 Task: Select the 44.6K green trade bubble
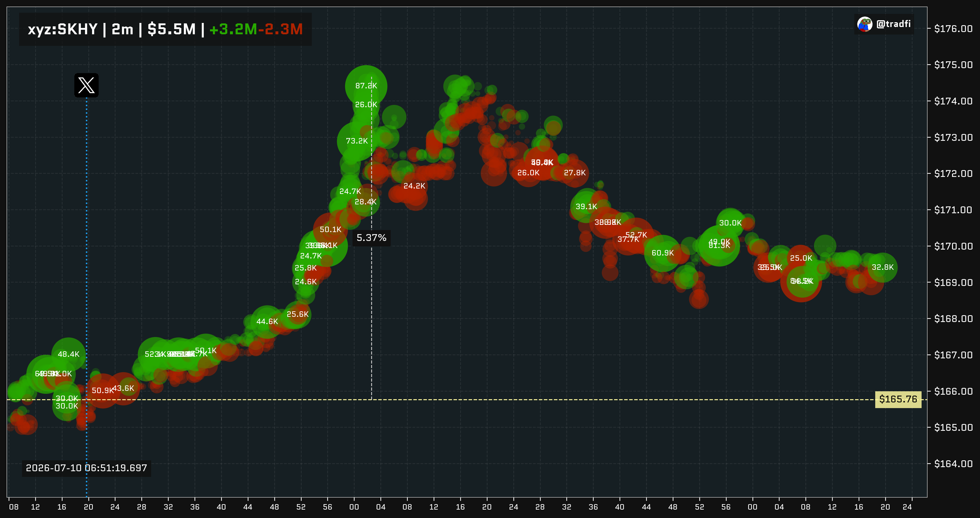[x=267, y=322]
